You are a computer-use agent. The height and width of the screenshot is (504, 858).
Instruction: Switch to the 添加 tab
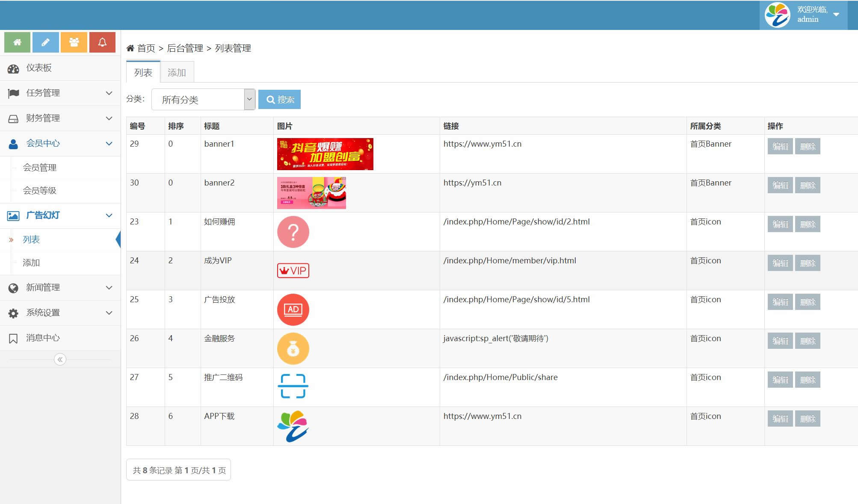(x=177, y=72)
